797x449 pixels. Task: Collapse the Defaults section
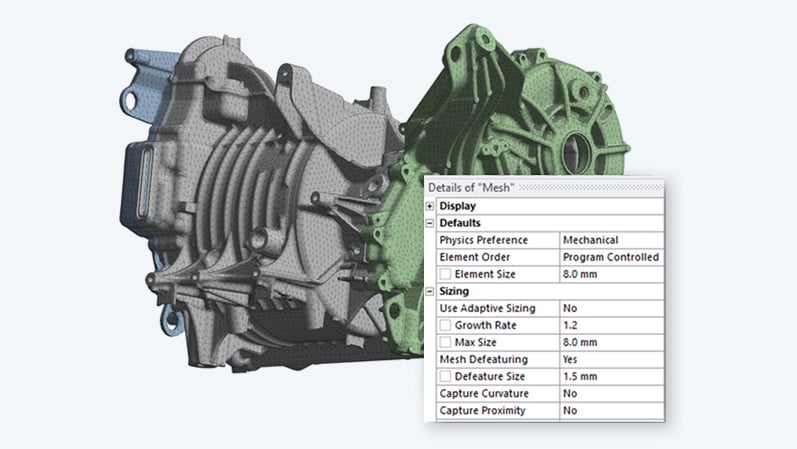tap(430, 223)
